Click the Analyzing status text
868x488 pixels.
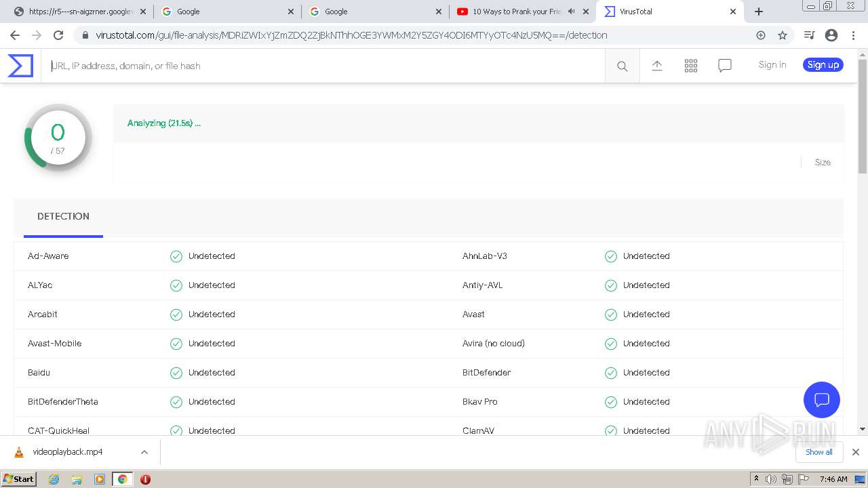[x=164, y=123]
